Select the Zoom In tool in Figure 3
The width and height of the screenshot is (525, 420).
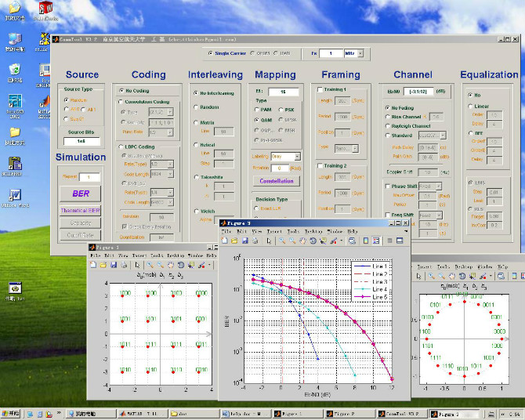click(281, 241)
